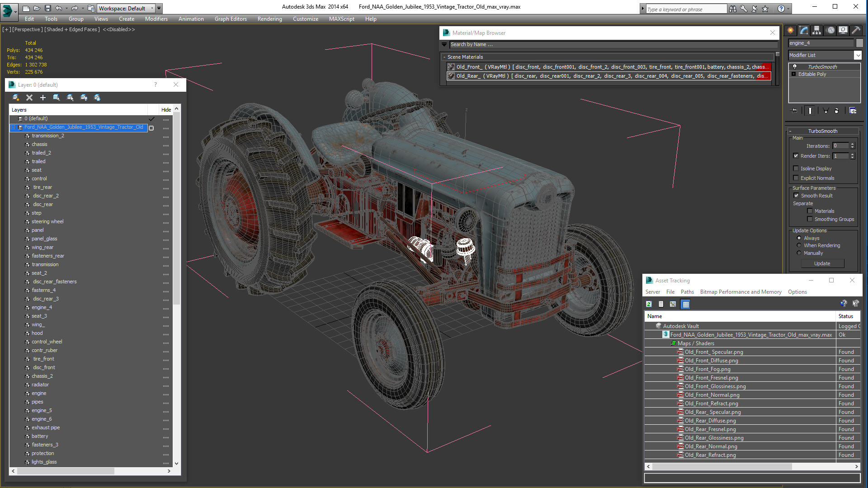Enable Render Iters checkbox
Image resolution: width=868 pixels, height=488 pixels.
[x=796, y=156]
